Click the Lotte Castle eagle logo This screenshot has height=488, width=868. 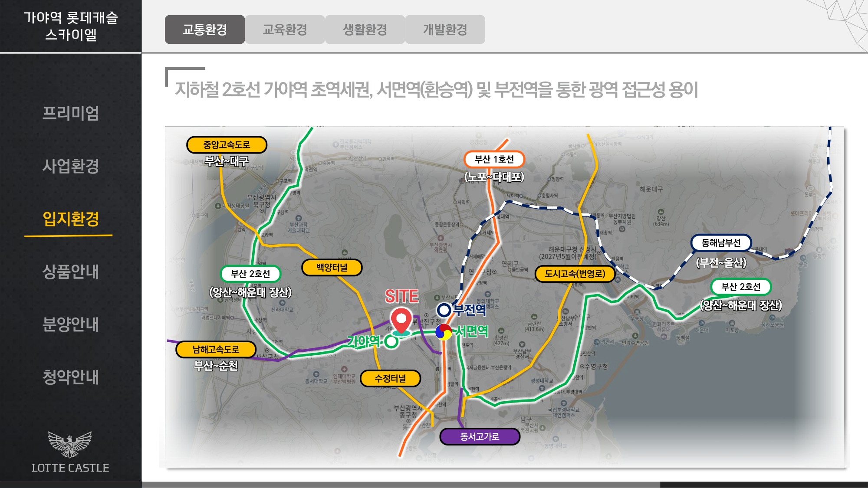pos(70,445)
